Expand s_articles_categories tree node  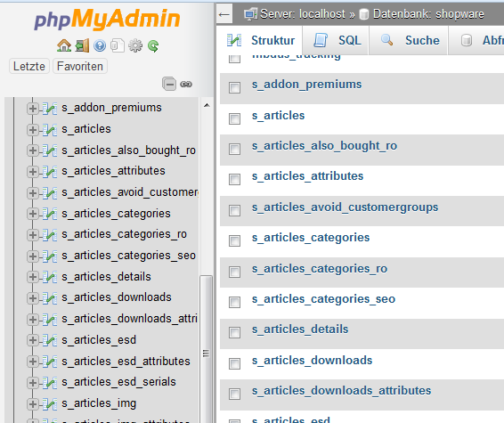pyautogui.click(x=32, y=214)
